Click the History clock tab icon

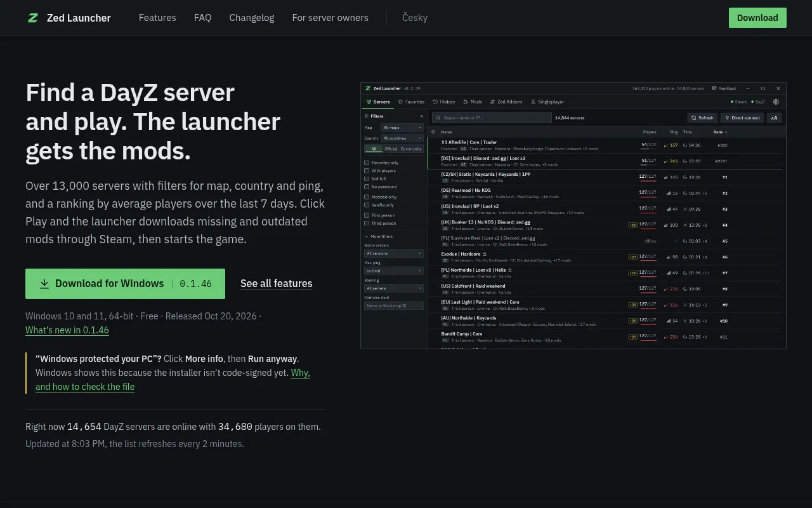pyautogui.click(x=435, y=102)
